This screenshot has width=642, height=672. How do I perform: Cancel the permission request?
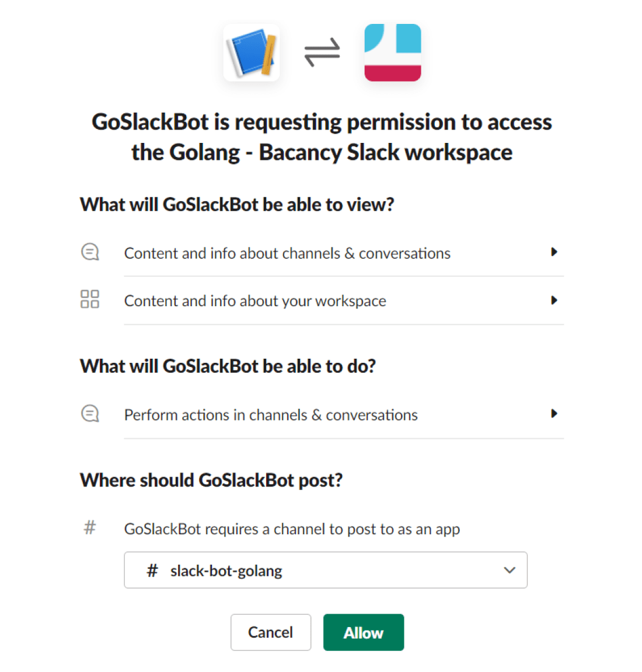coord(271,632)
